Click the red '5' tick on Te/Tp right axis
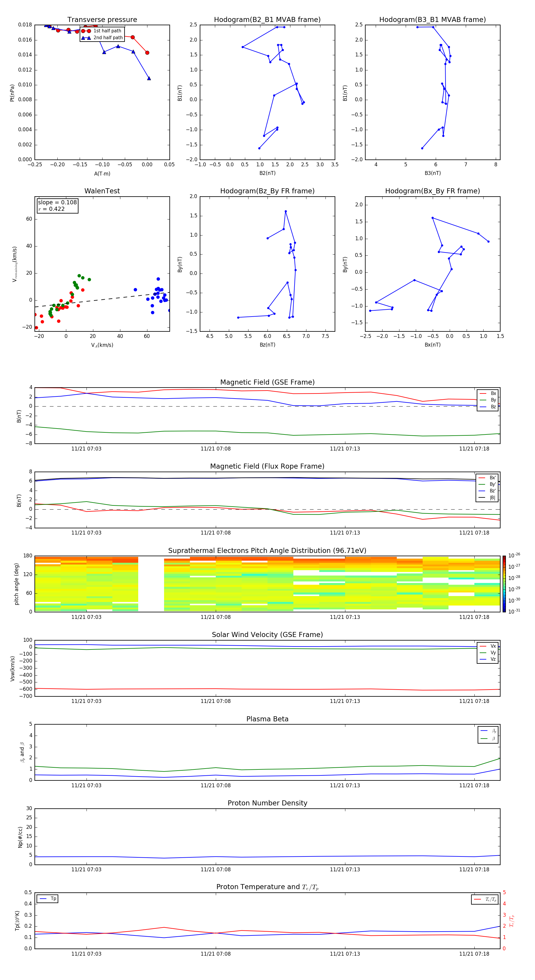This screenshot has width=535, height=980. pos(505,892)
